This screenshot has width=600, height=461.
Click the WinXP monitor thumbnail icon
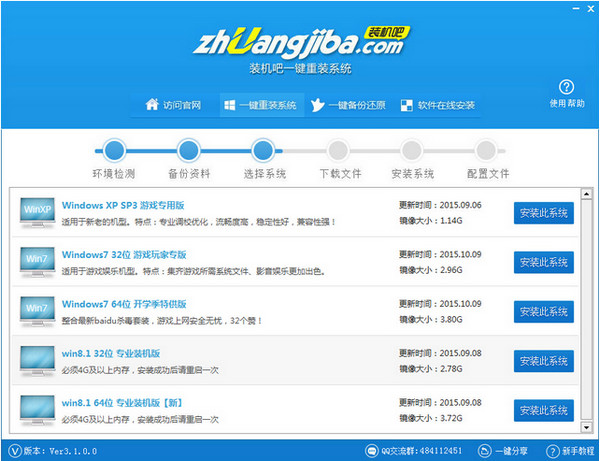point(37,212)
